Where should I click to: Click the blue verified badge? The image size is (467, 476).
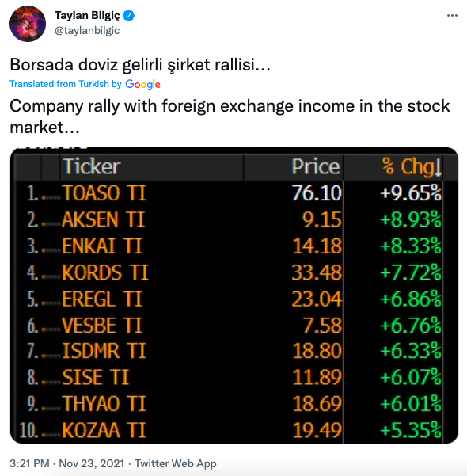point(129,15)
